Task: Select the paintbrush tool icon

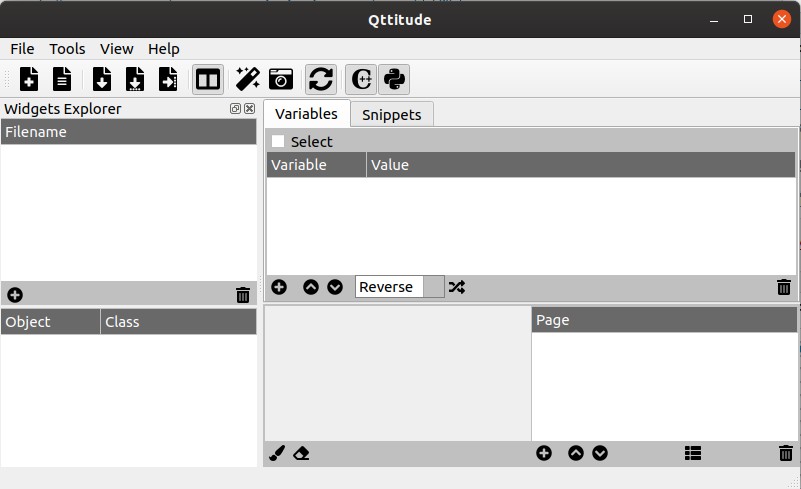Action: point(277,453)
